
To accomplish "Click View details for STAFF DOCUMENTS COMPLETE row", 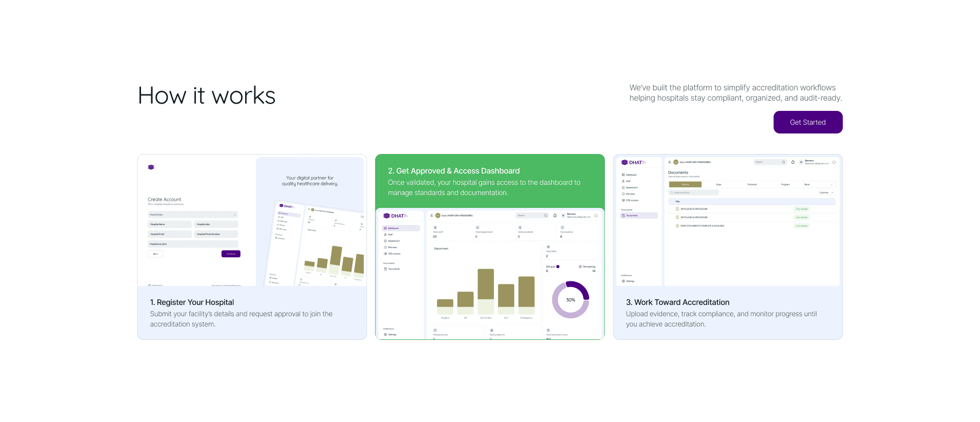I will coord(802,226).
